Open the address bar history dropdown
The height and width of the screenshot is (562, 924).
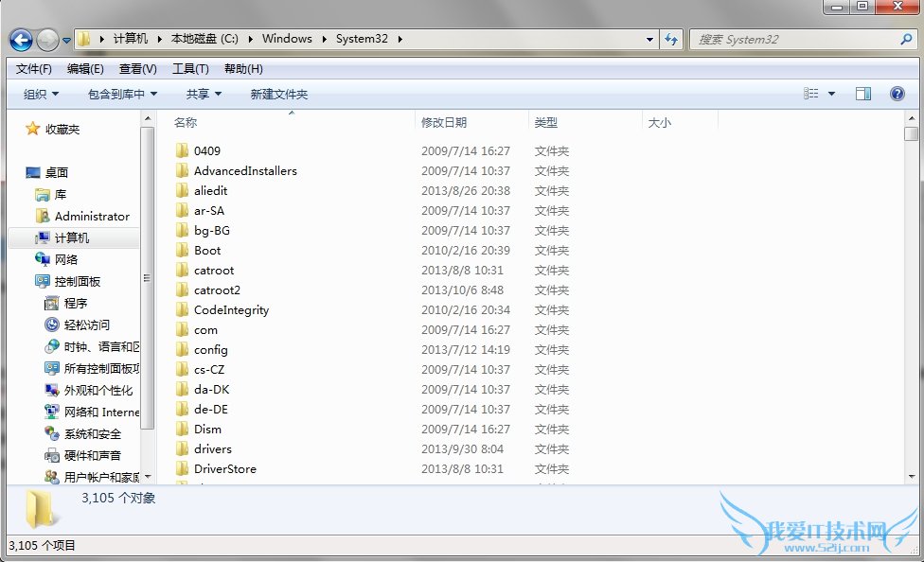click(x=649, y=40)
